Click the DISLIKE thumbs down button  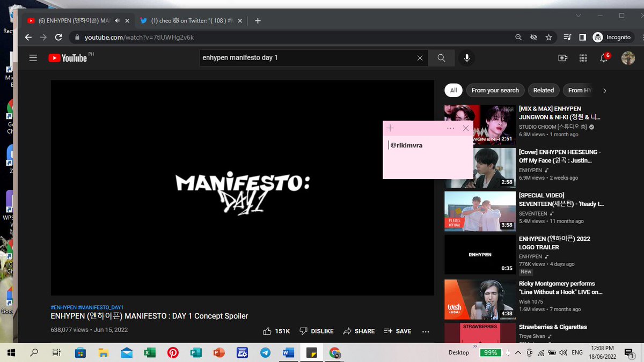coord(316,331)
